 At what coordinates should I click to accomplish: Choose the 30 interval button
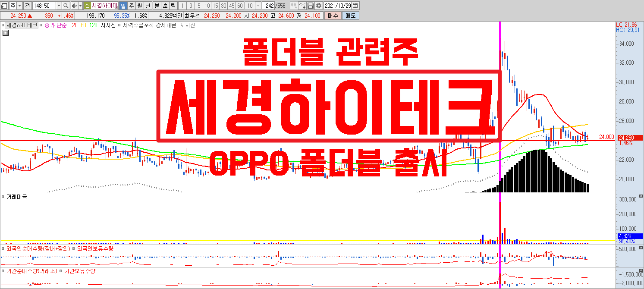pyautogui.click(x=223, y=6)
